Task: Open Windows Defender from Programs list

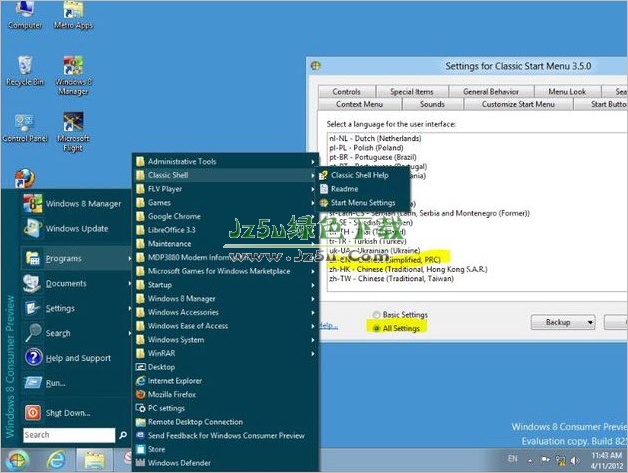Action: [225, 463]
